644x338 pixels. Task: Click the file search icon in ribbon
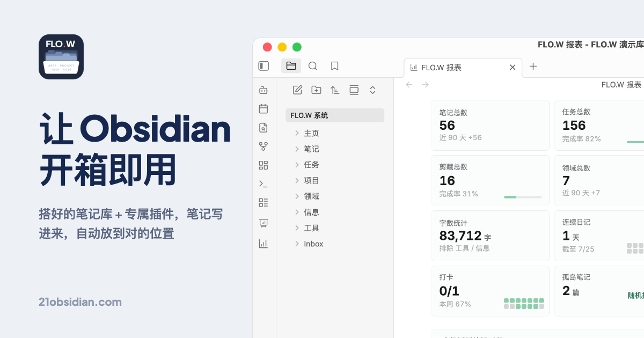pos(263,128)
